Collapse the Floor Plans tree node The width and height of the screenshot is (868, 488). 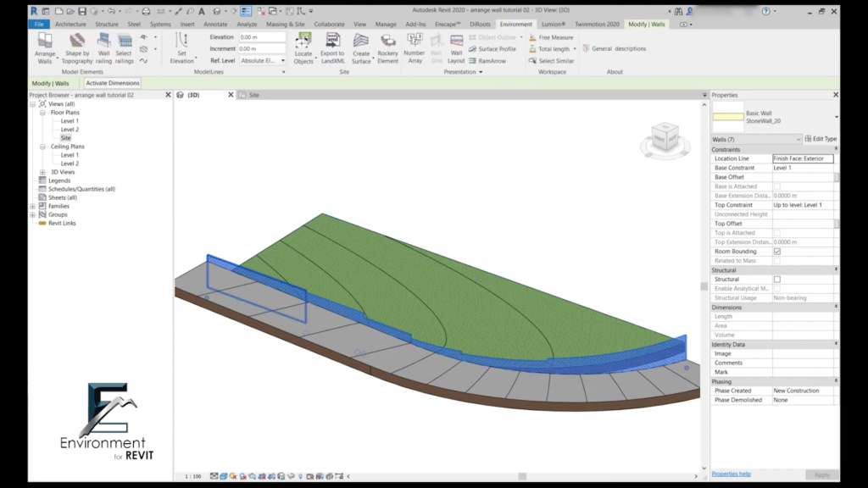[x=42, y=113]
